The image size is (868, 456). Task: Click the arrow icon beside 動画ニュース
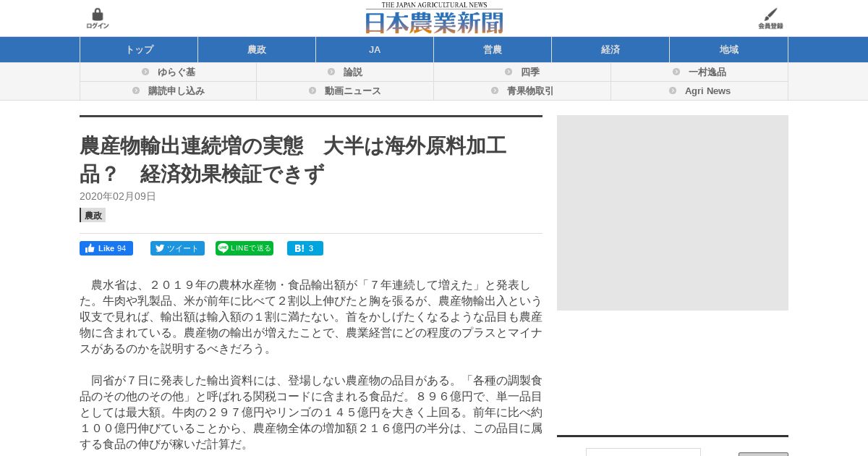click(312, 90)
